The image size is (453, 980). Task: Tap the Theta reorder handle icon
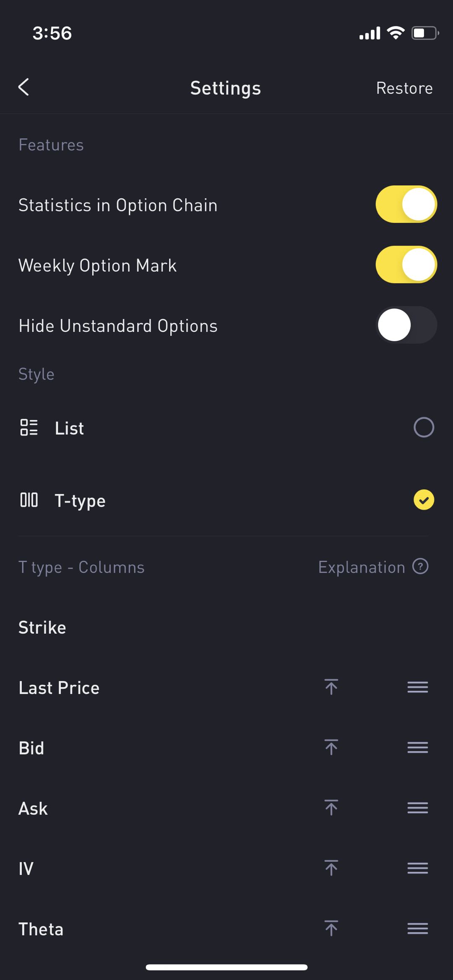click(418, 928)
